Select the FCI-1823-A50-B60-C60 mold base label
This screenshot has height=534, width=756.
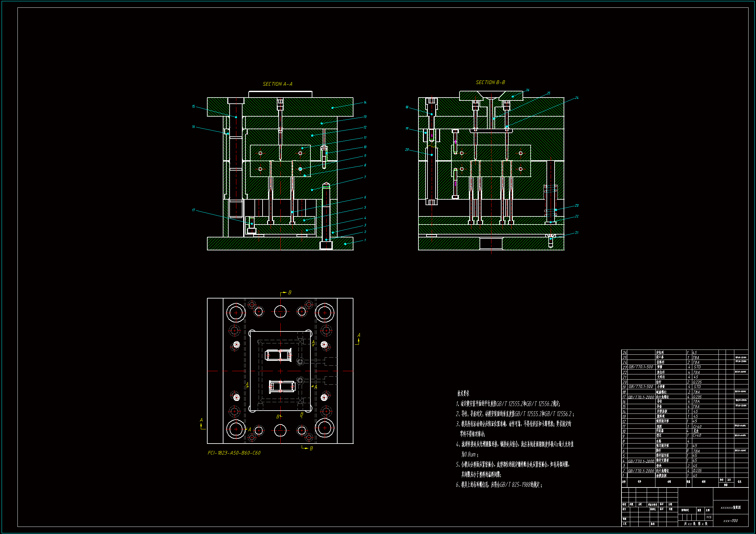tap(234, 453)
